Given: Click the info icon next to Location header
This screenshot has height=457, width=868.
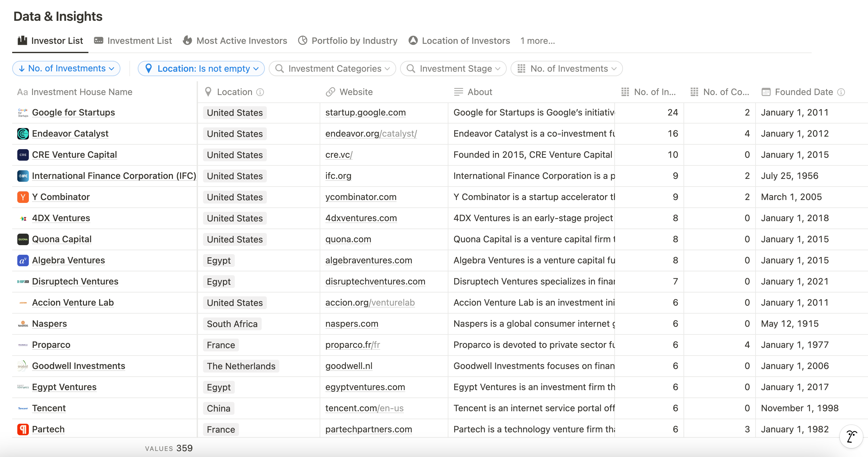Looking at the screenshot, I should click(x=260, y=92).
